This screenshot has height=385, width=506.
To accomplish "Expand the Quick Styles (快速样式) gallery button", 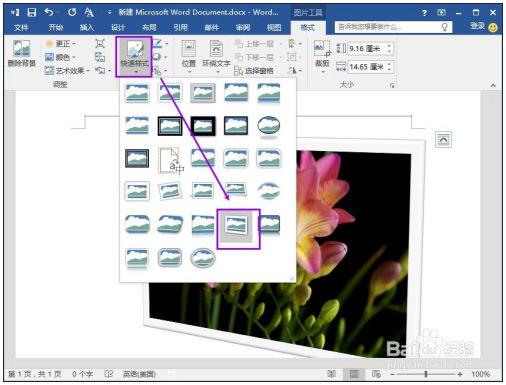I will point(134,57).
